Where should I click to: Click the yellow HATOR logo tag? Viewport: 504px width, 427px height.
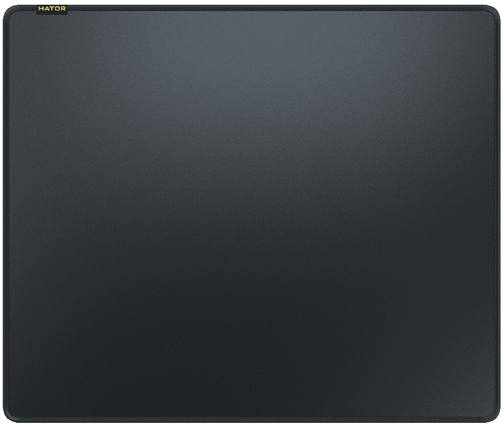(x=52, y=9)
